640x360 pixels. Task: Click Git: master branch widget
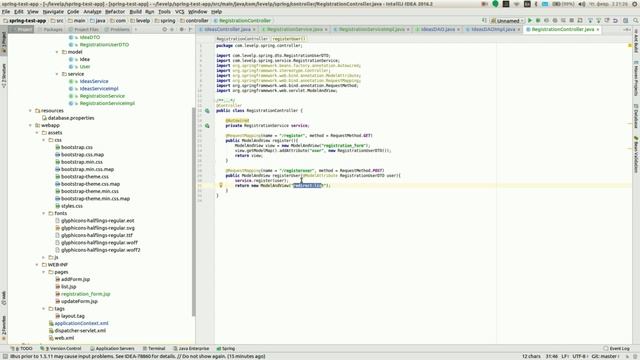coord(606,356)
